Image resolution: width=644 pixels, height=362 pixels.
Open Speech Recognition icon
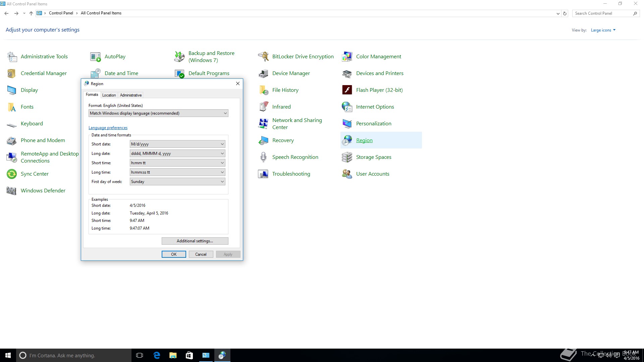(263, 157)
